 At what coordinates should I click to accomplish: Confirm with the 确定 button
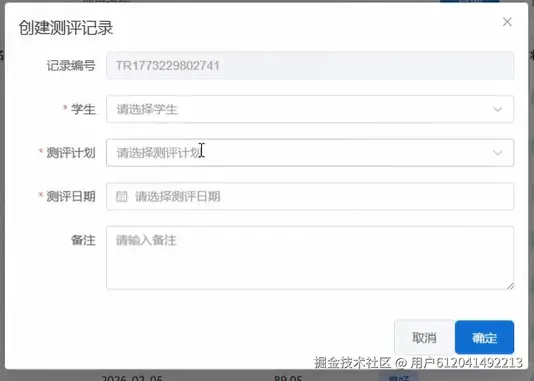(x=484, y=337)
